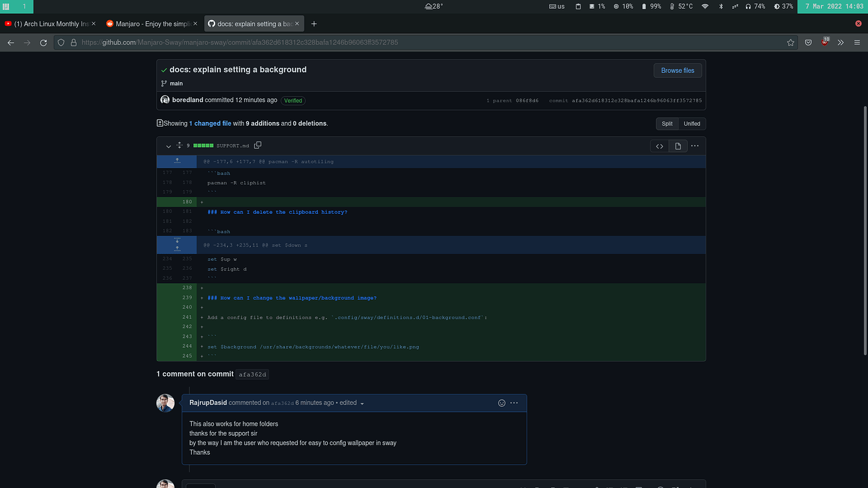Image resolution: width=868 pixels, height=488 pixels.
Task: Switch to Split diff view
Action: [x=666, y=123]
